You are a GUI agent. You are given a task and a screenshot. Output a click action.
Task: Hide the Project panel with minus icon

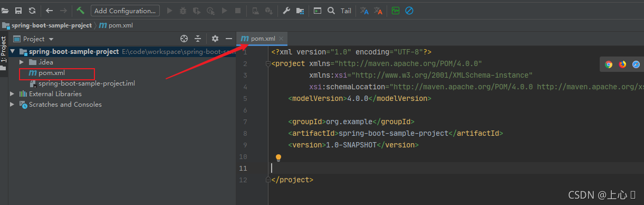tap(229, 39)
